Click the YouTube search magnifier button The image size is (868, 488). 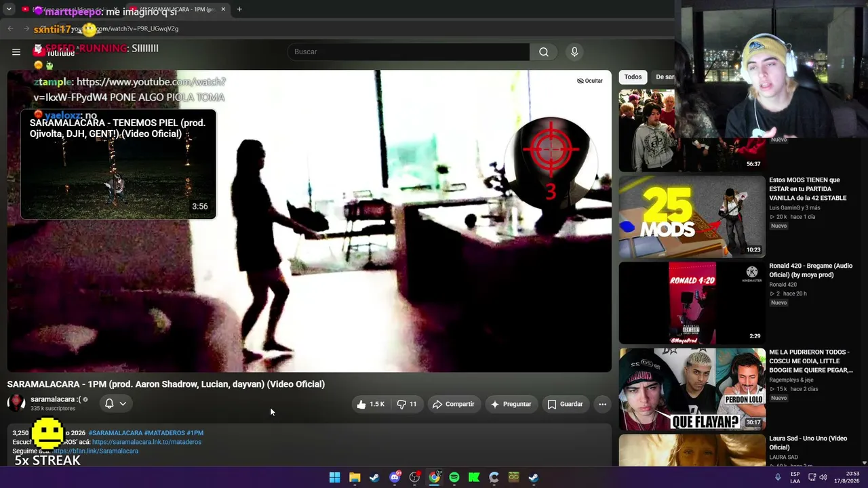coord(544,52)
